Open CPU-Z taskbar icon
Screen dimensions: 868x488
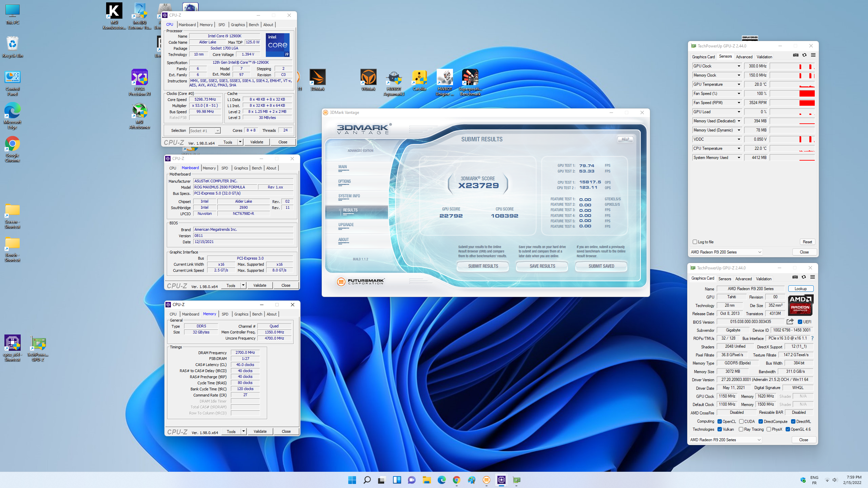coord(501,480)
